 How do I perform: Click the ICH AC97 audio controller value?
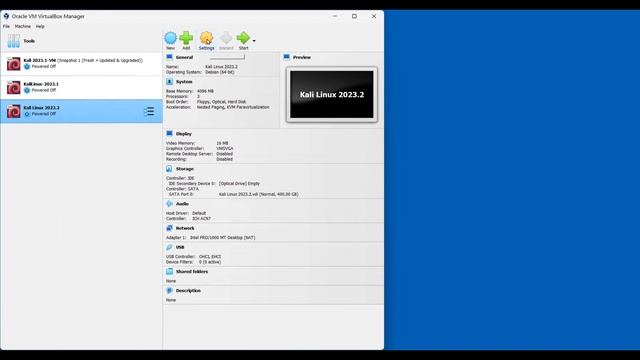pos(202,219)
